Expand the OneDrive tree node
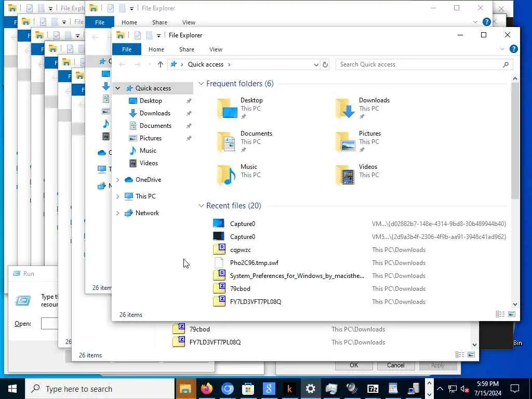This screenshot has width=532, height=399. click(118, 180)
